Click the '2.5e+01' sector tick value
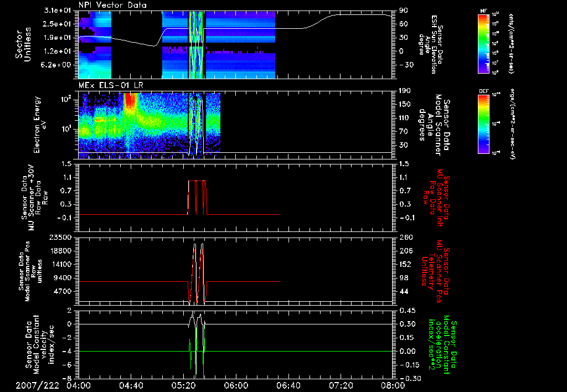The image size is (567, 392). [x=58, y=24]
